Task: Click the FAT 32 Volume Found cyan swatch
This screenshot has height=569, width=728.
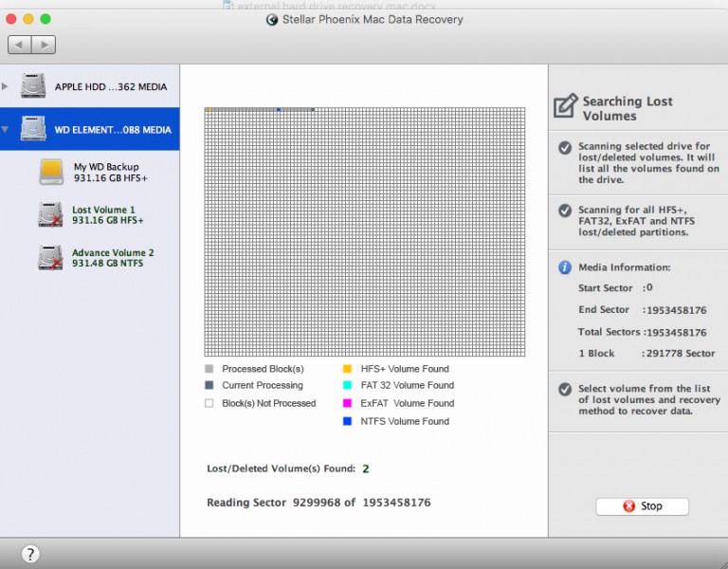Action: click(x=347, y=385)
